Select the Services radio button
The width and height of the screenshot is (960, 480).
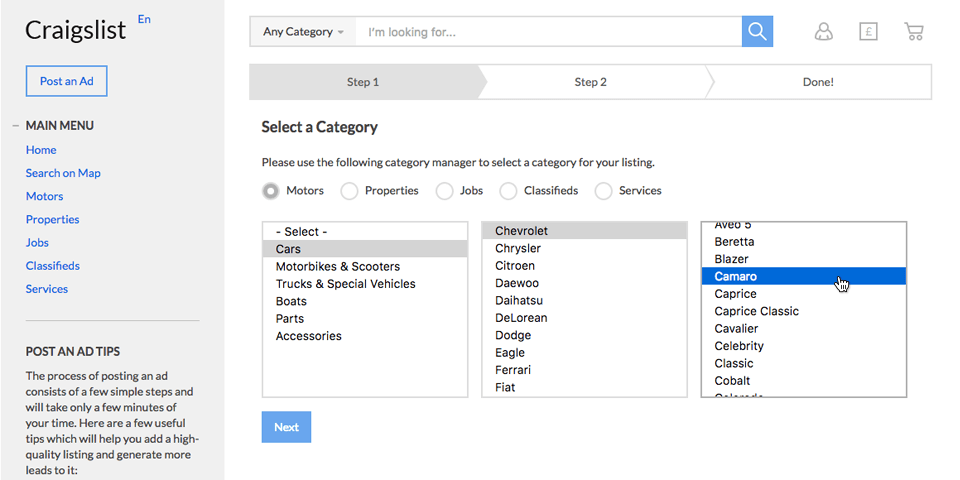coord(604,191)
